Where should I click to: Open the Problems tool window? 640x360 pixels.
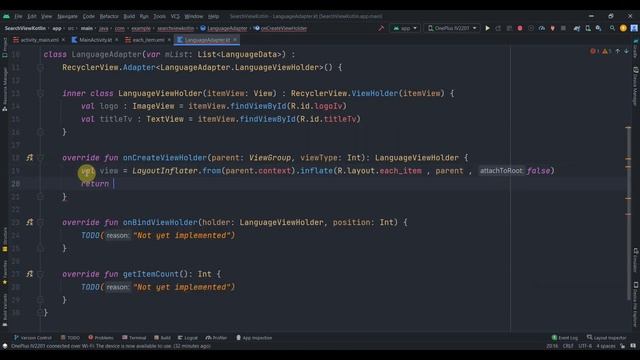tap(101, 338)
